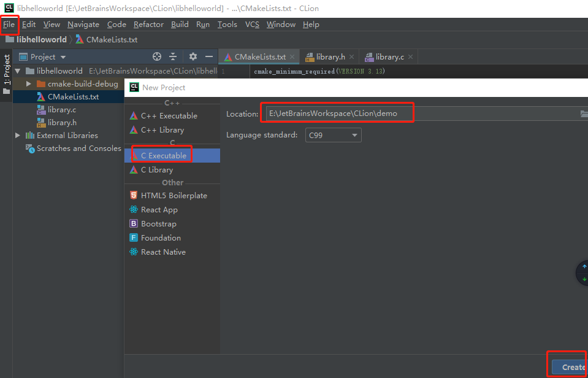The image size is (588, 378).
Task: Hide the Project panel with minus icon
Action: click(209, 56)
